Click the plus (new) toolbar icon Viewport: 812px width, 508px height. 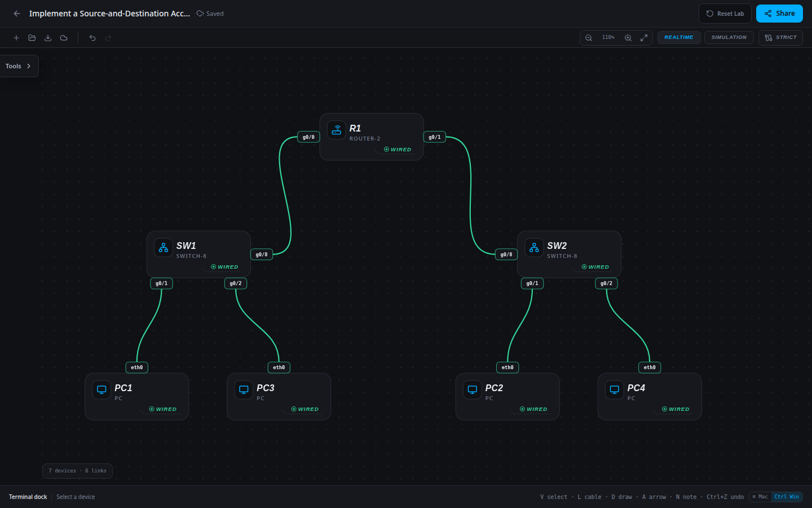click(x=16, y=38)
